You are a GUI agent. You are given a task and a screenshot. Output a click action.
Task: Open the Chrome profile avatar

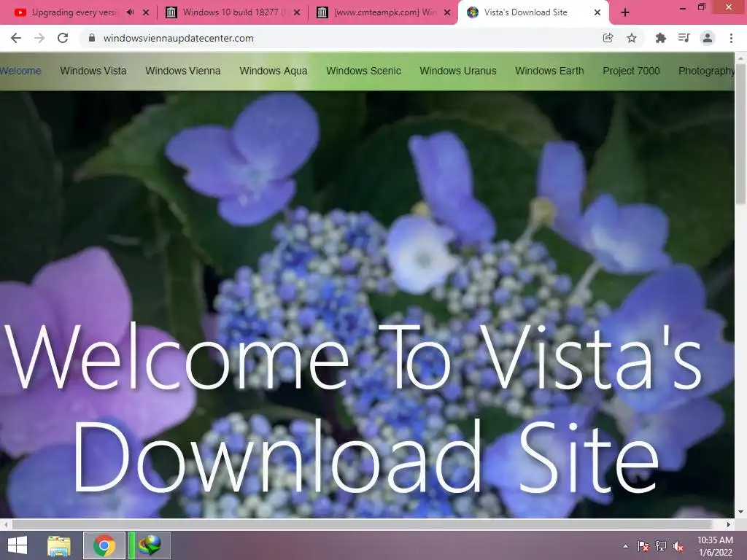pyautogui.click(x=708, y=38)
